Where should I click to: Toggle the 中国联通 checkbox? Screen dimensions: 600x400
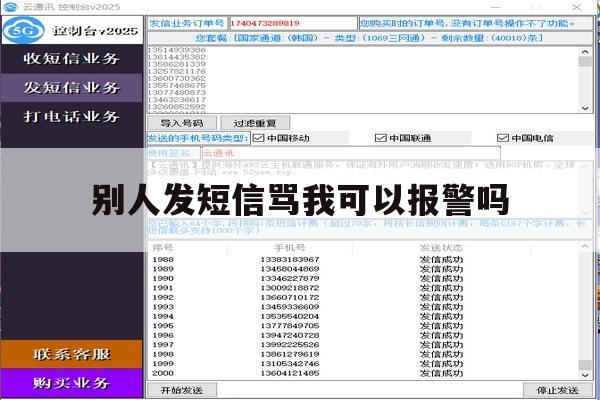tap(380, 138)
